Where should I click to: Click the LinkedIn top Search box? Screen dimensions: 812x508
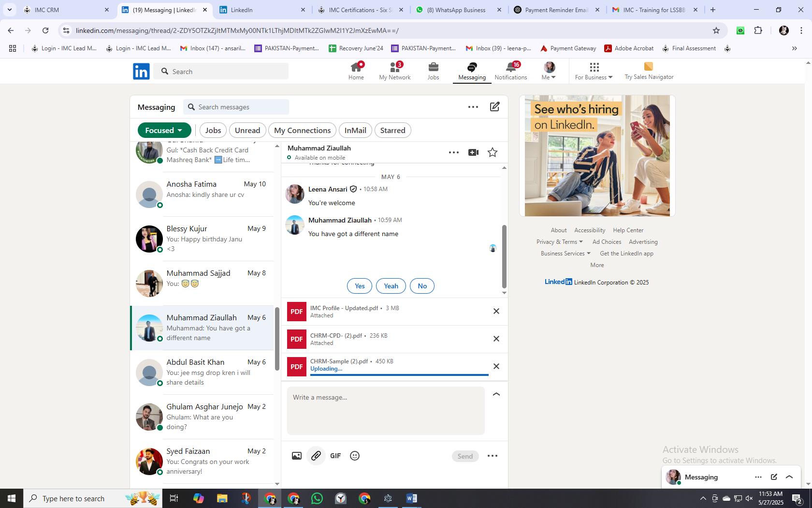221,72
